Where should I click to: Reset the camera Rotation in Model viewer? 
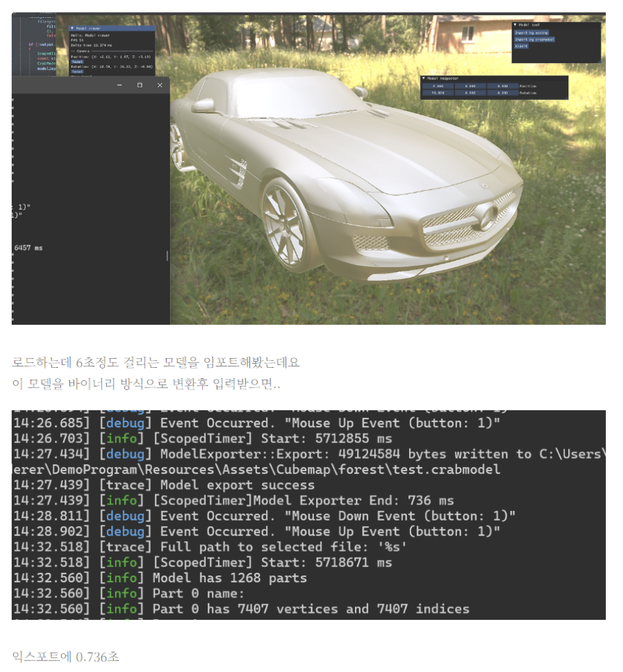(x=77, y=71)
